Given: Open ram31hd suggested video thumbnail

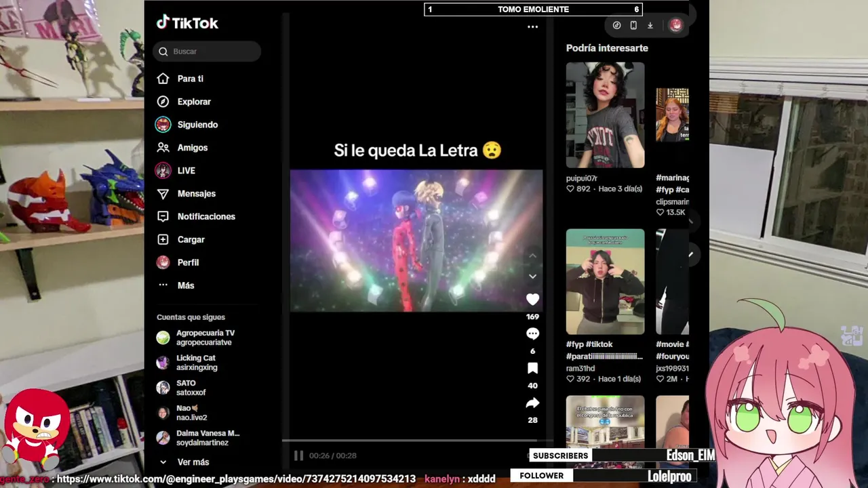Looking at the screenshot, I should 606,281.
